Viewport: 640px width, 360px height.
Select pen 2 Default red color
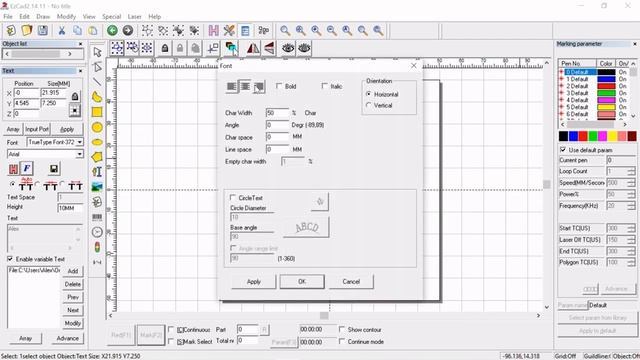click(606, 86)
